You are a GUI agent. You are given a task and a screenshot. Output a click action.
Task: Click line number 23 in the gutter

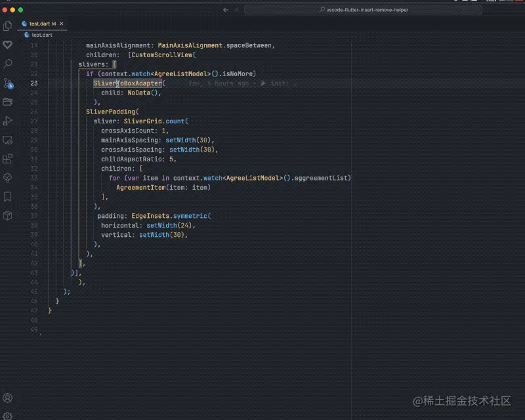tap(33, 83)
